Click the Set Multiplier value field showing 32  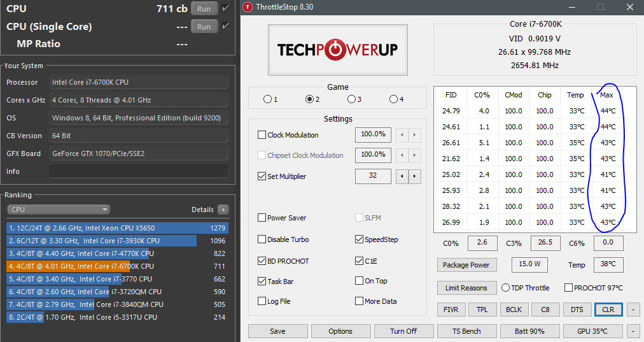(x=373, y=176)
